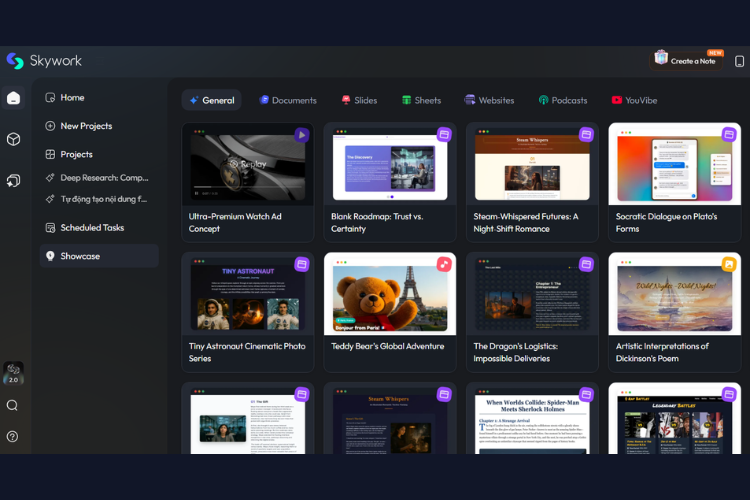Switch to the Slides tab
This screenshot has height=500, width=750.
(359, 100)
